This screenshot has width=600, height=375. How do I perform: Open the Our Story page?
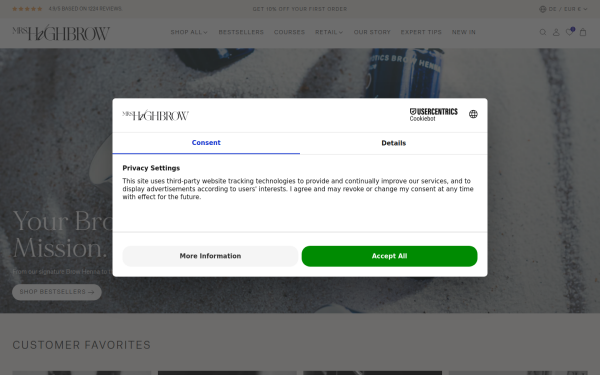372,32
